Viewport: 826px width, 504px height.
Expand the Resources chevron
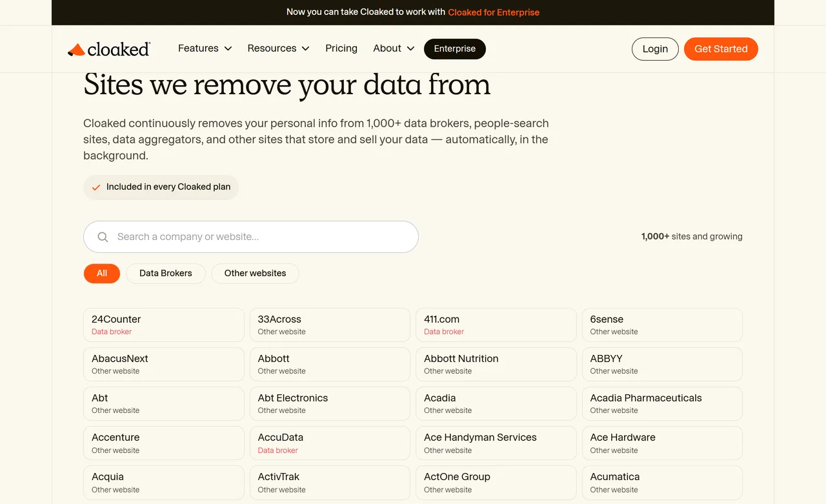(305, 48)
